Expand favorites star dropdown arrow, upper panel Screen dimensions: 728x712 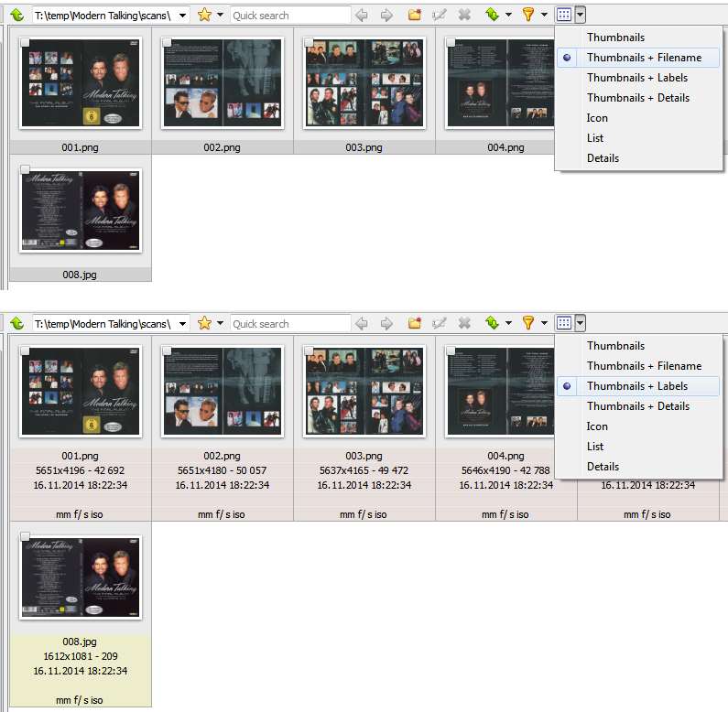pyautogui.click(x=221, y=15)
